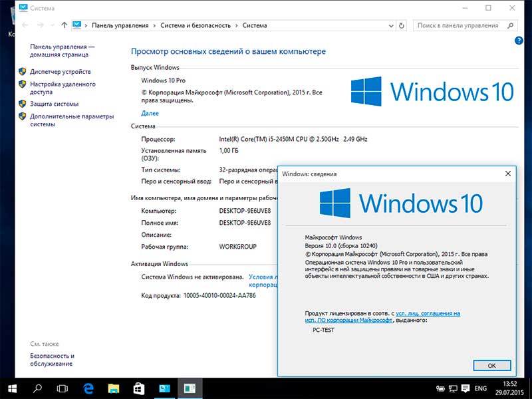Click shield icon beside 'Защита системы'
The width and height of the screenshot is (532, 399).
tap(23, 104)
